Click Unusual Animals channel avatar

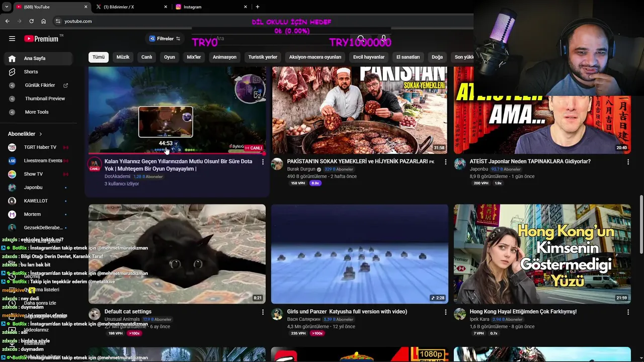point(95,314)
